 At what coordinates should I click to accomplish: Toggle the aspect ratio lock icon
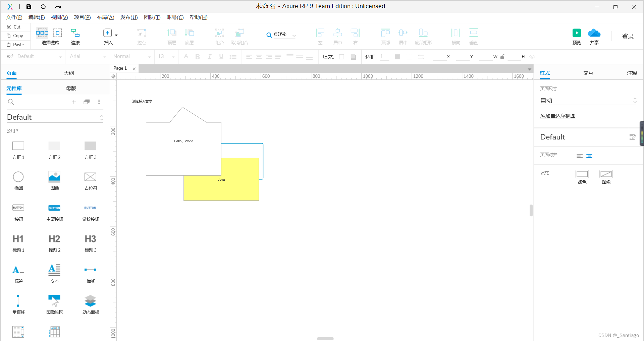tap(502, 57)
